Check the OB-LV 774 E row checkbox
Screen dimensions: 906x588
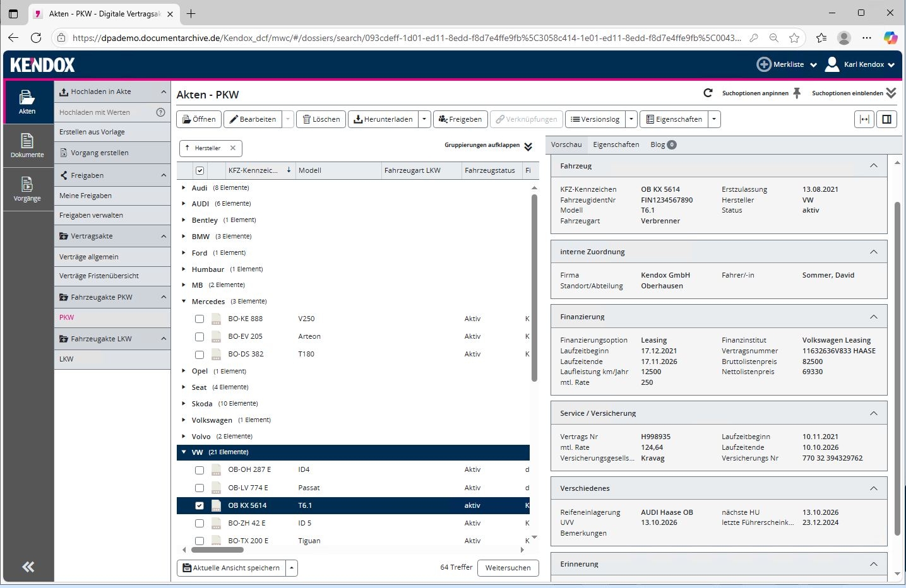(x=200, y=488)
